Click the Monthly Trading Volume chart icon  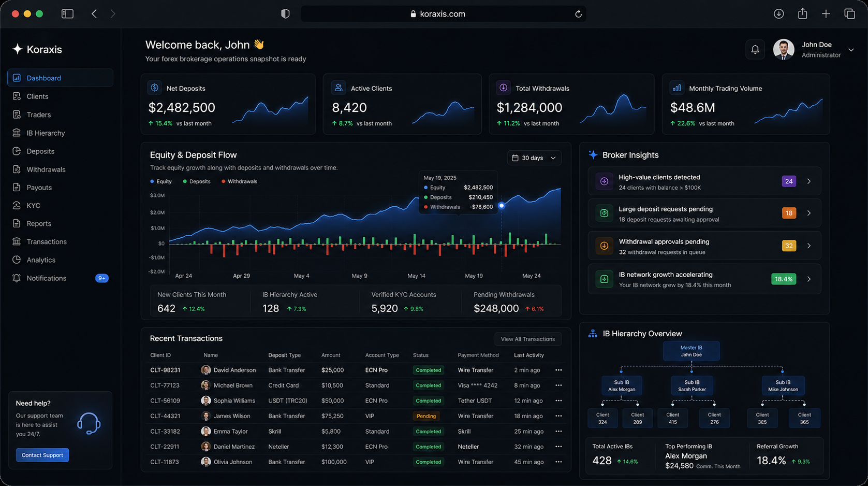point(676,88)
